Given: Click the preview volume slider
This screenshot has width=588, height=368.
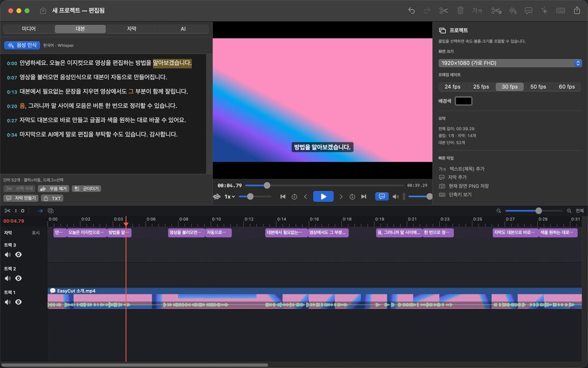Looking at the screenshot, I should [x=420, y=196].
